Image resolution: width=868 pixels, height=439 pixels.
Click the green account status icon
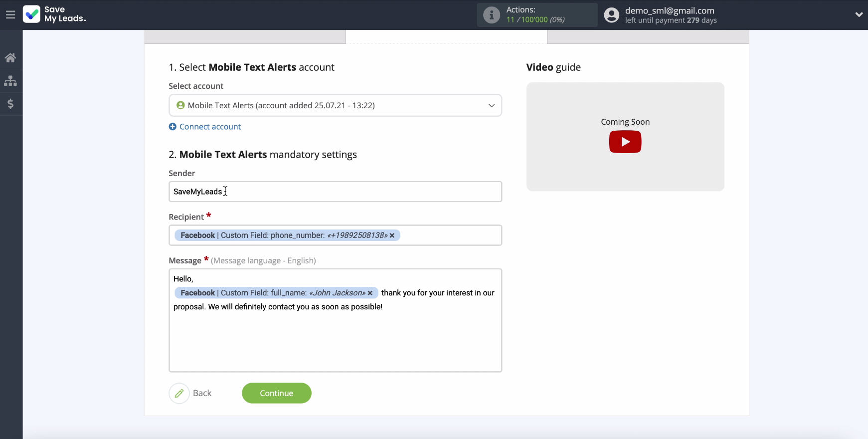pos(180,105)
